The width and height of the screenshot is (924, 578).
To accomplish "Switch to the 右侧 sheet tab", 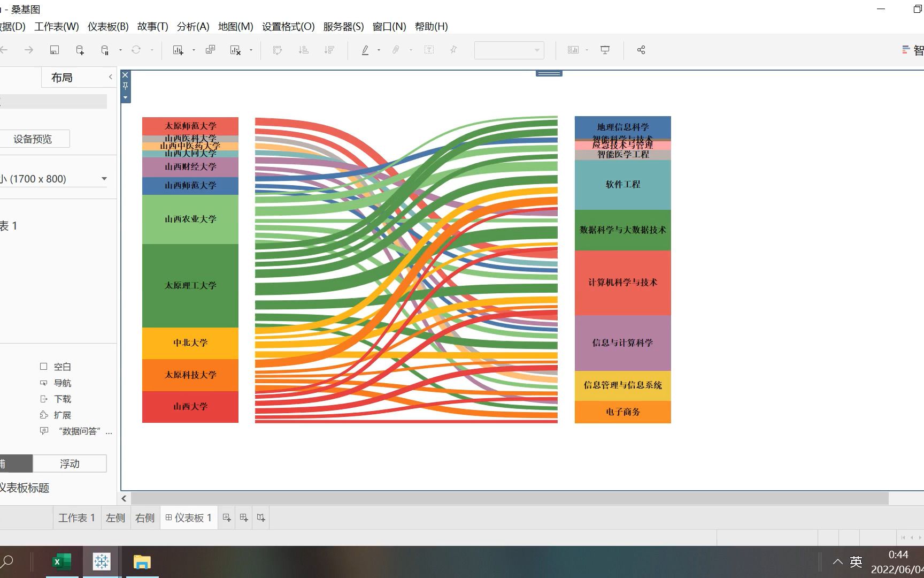I will (145, 518).
